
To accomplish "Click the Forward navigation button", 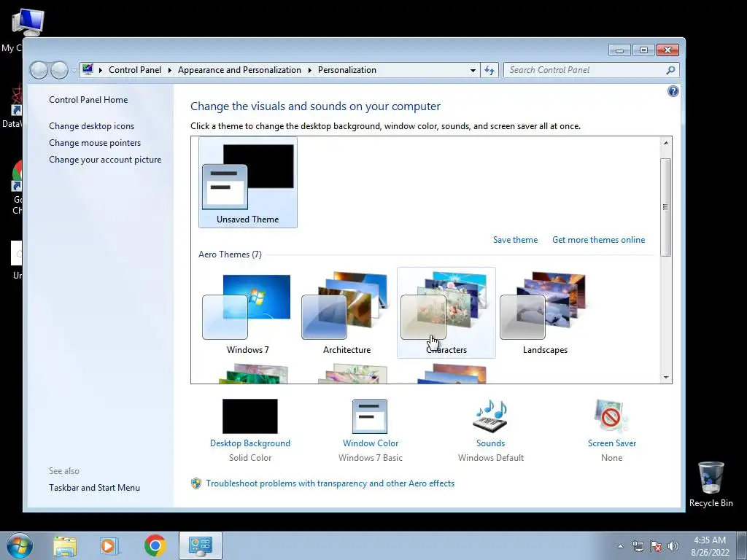I will (x=59, y=71).
